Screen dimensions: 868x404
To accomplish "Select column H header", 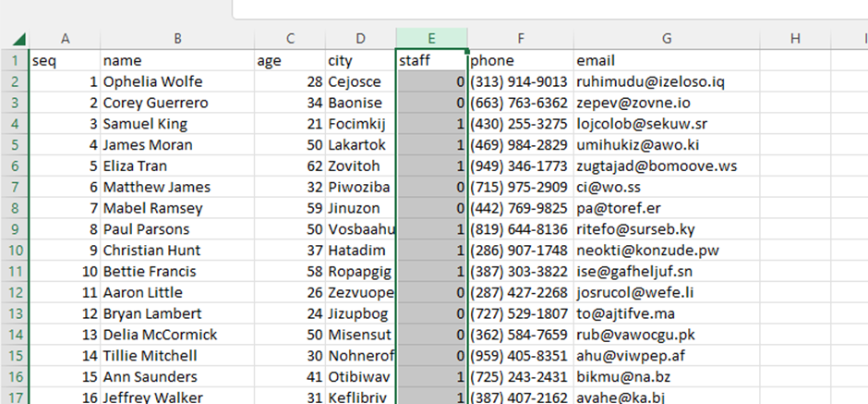I will [x=794, y=38].
